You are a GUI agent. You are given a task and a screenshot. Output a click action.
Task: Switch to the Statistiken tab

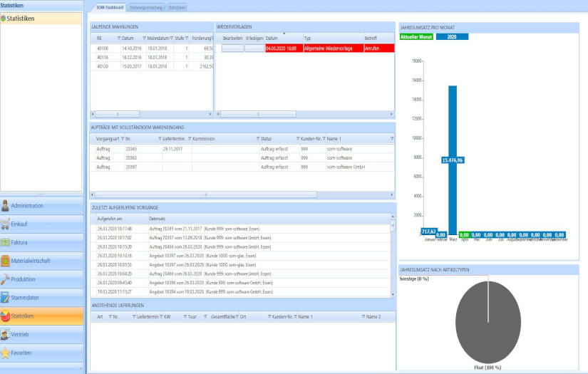[177, 7]
